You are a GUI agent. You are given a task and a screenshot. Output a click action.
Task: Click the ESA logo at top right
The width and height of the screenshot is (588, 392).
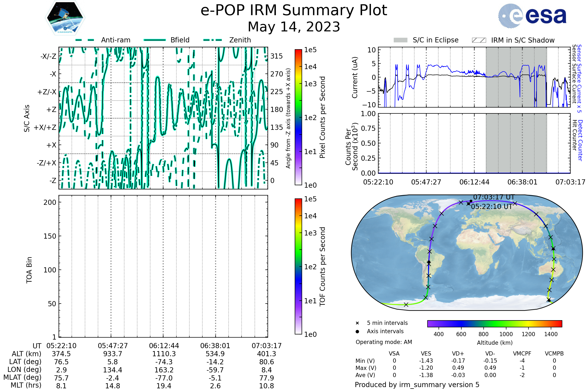[532, 16]
